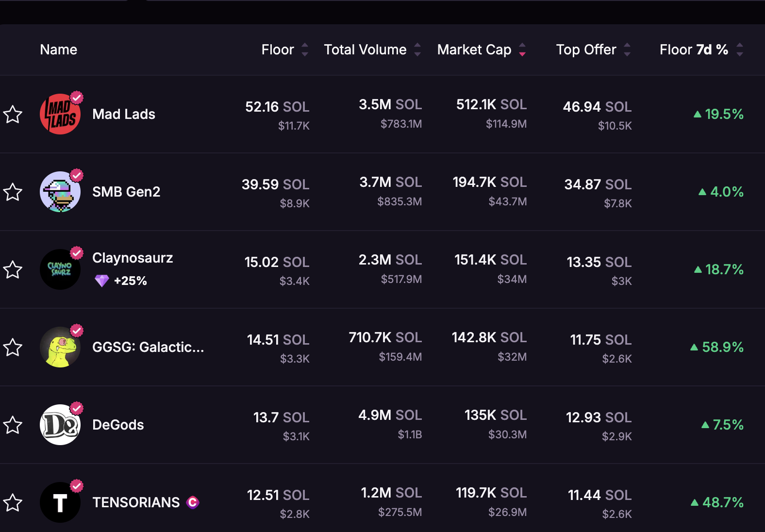Star the DeGods collection
Image resolution: width=765 pixels, height=532 pixels.
pos(13,425)
